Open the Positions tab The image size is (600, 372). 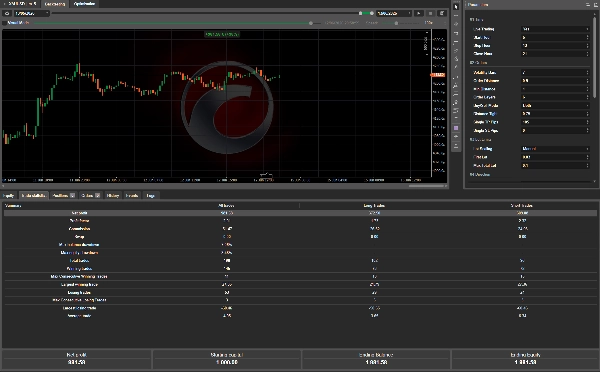(63, 196)
